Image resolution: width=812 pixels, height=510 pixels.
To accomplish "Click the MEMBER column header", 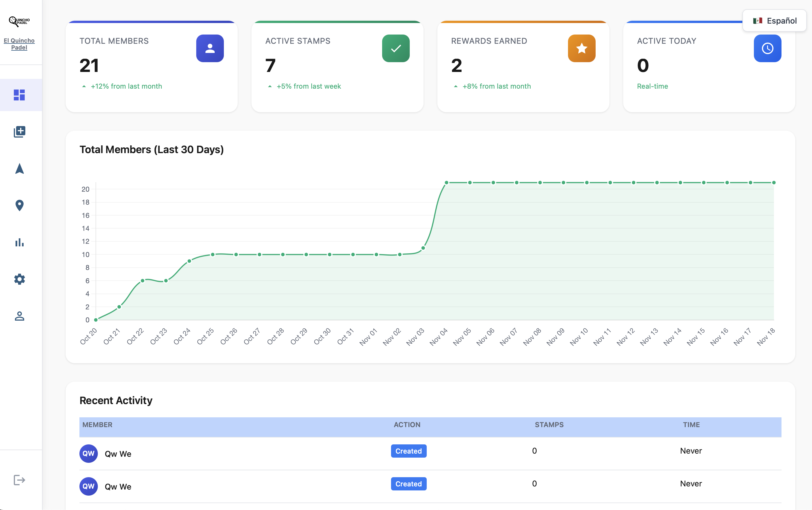I will (x=97, y=425).
